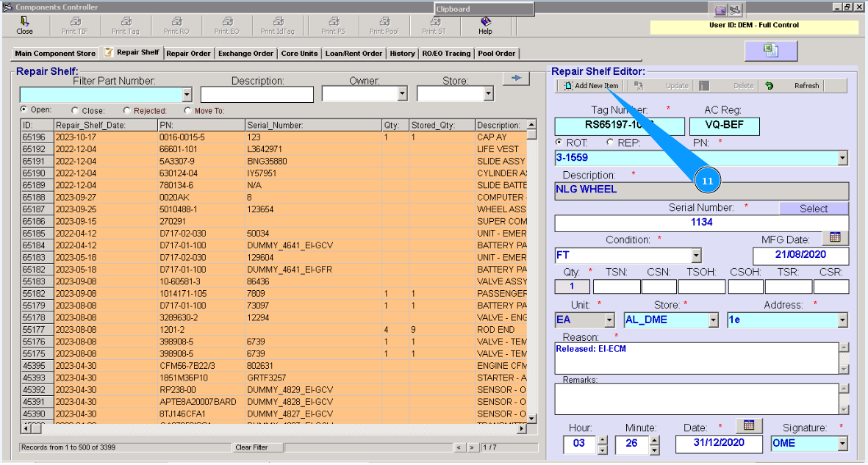Click the Excel export icon button
The height and width of the screenshot is (465, 868).
click(x=770, y=51)
